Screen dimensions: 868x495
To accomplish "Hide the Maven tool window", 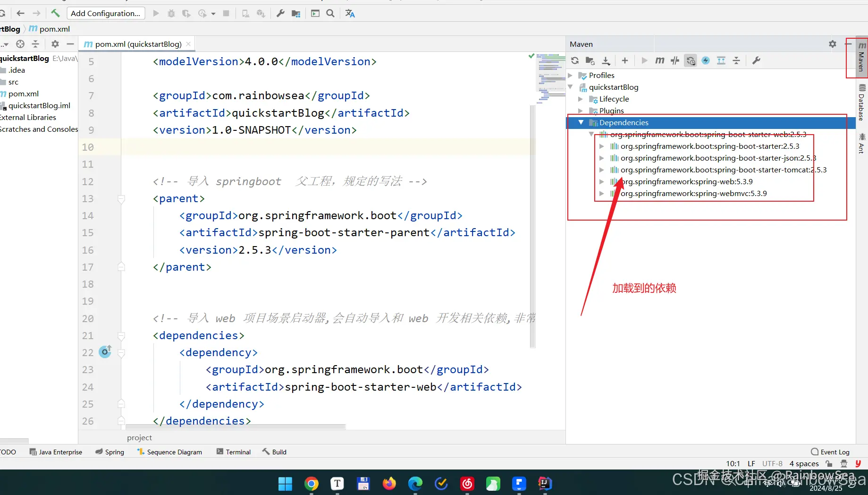I will click(848, 44).
